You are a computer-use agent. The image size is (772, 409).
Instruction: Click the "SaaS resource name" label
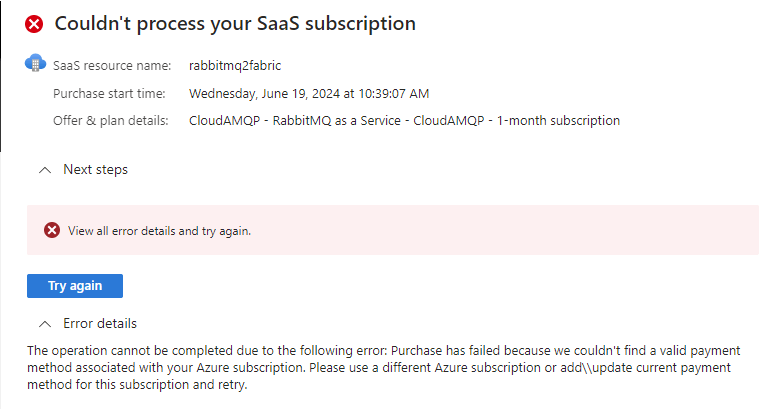point(112,67)
